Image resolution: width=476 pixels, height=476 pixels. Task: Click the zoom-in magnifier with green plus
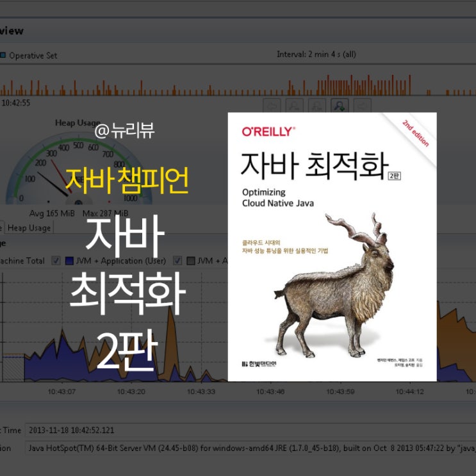pyautogui.click(x=340, y=105)
